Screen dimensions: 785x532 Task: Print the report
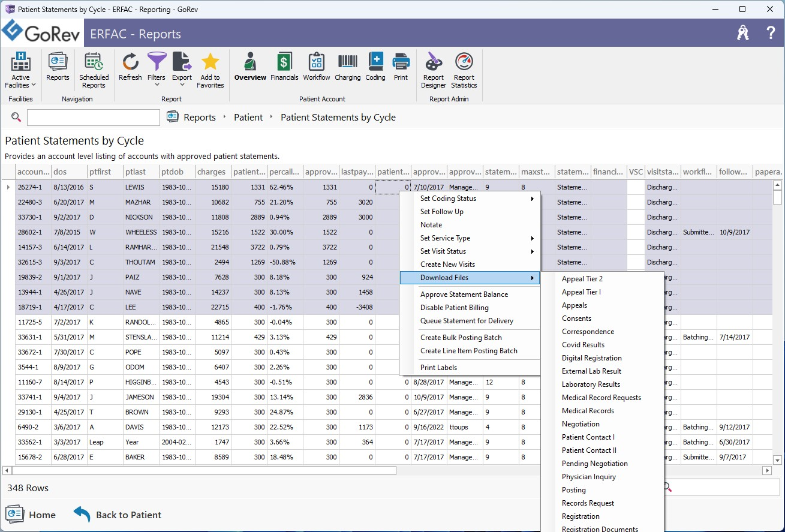pos(401,67)
